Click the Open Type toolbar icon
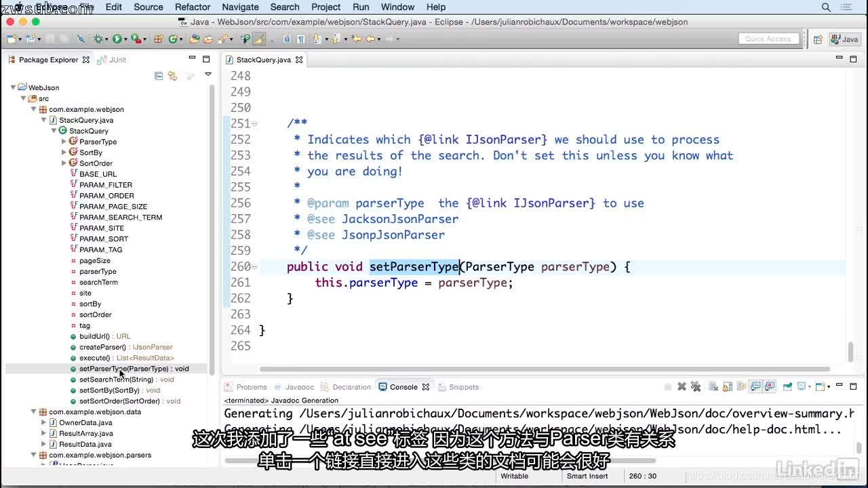 [x=194, y=39]
